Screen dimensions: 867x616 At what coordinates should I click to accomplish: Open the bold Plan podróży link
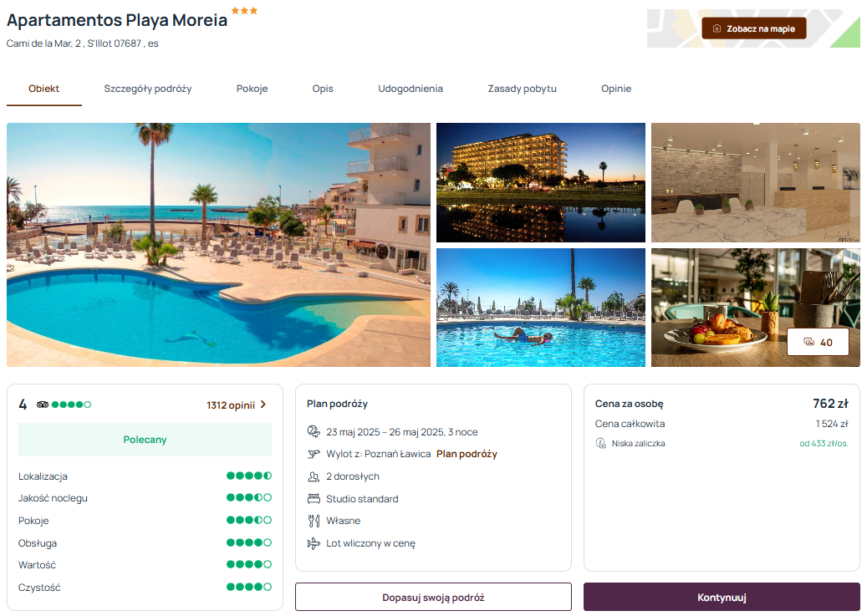pos(467,454)
